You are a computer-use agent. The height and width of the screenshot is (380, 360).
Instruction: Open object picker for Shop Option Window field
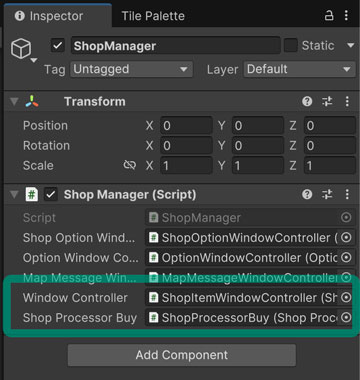[x=346, y=238]
